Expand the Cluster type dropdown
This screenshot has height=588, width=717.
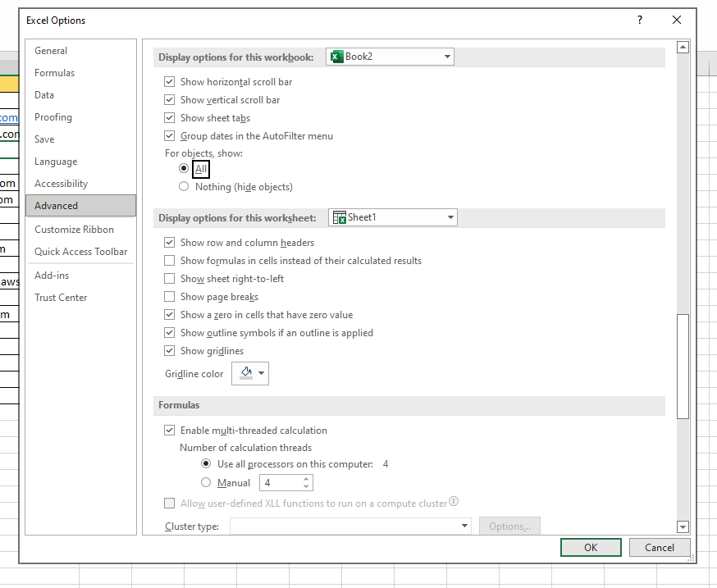464,526
